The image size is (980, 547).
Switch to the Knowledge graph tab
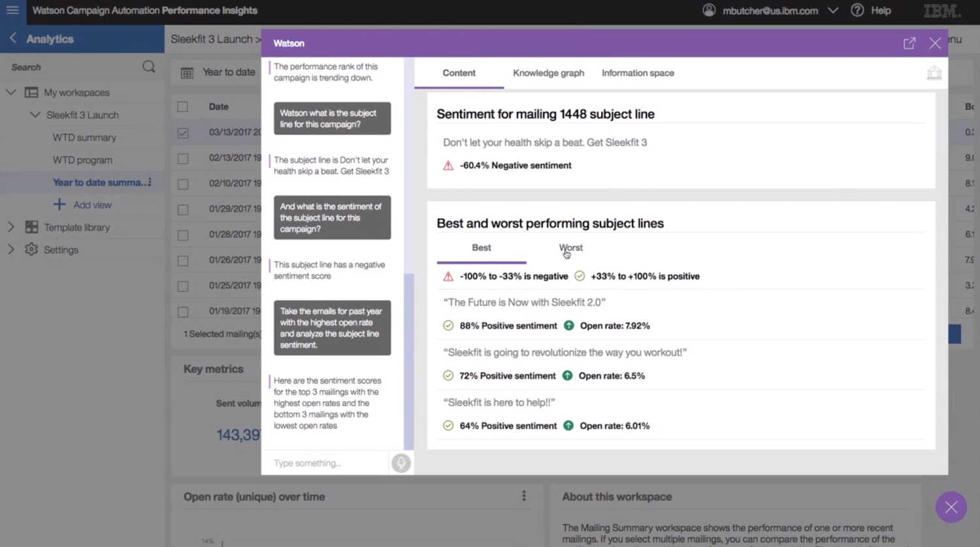(548, 72)
